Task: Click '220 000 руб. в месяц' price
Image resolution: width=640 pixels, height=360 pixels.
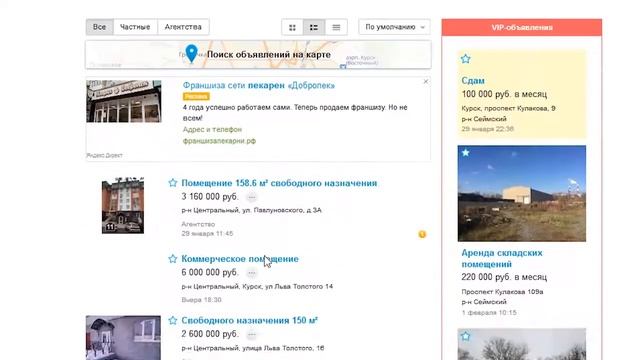Action: [504, 277]
